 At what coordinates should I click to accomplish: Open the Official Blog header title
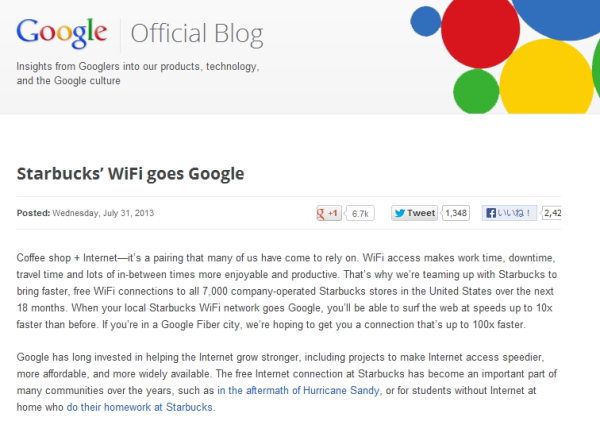199,34
